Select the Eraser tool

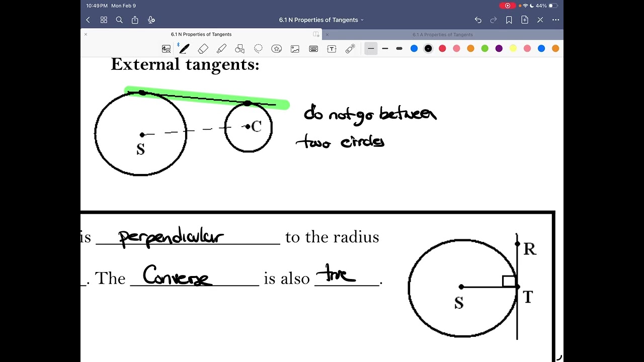(203, 49)
